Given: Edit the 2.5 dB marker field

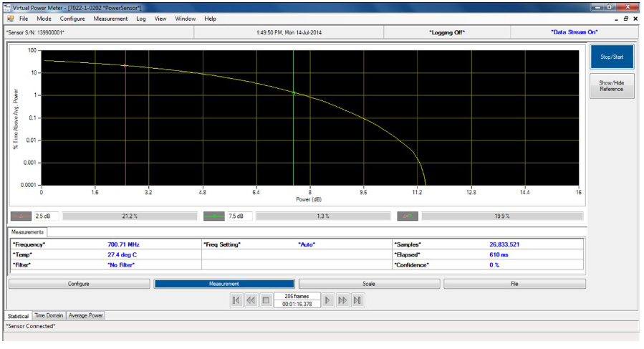Looking at the screenshot, I should point(47,216).
